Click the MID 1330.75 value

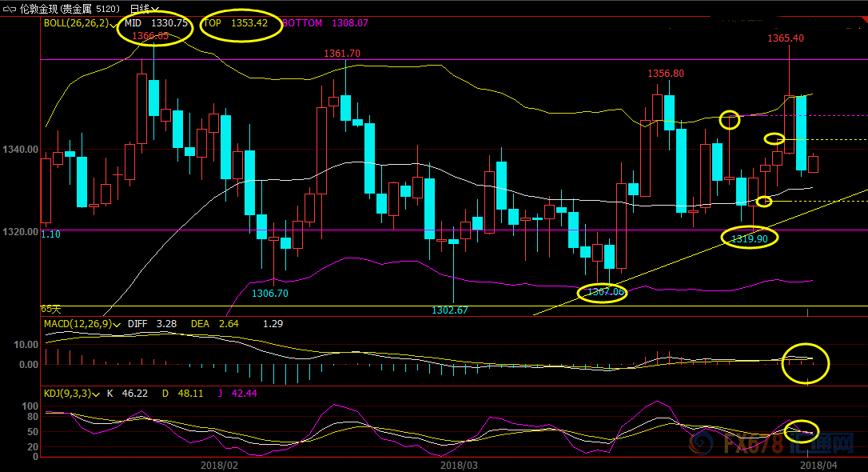156,23
